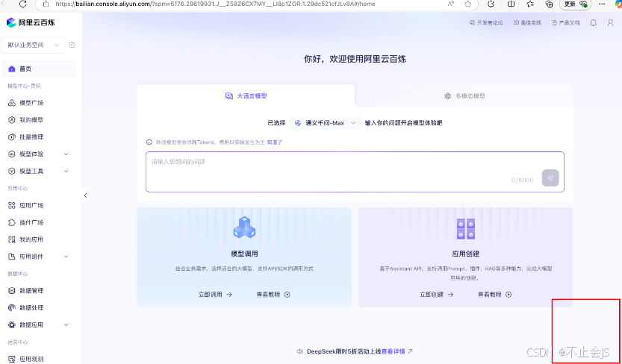Click the read aloud icon in address bar
This screenshot has width=622, height=364.
point(451,4)
